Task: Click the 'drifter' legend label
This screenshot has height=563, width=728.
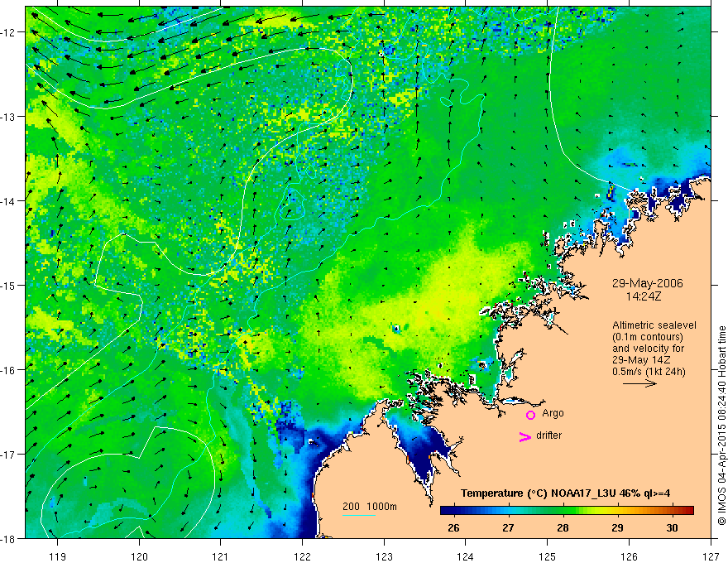Action: 548,435
